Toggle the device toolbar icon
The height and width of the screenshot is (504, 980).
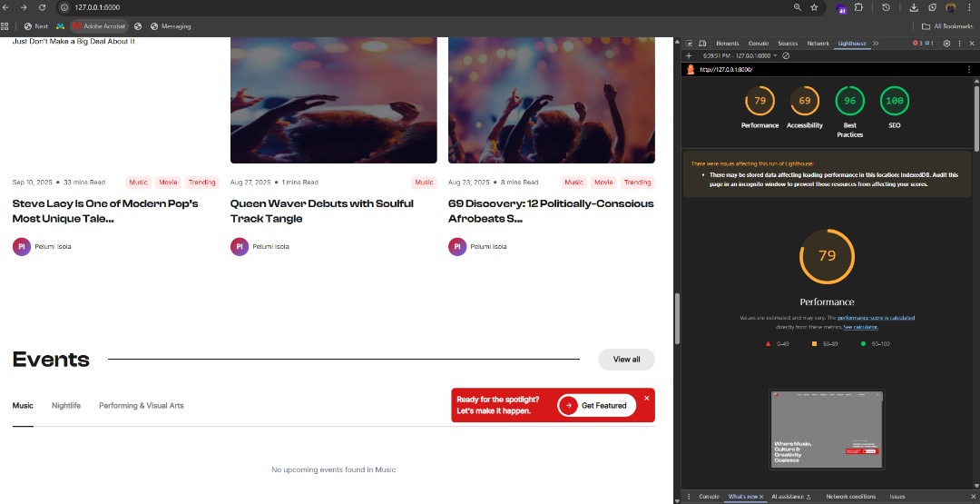(701, 43)
